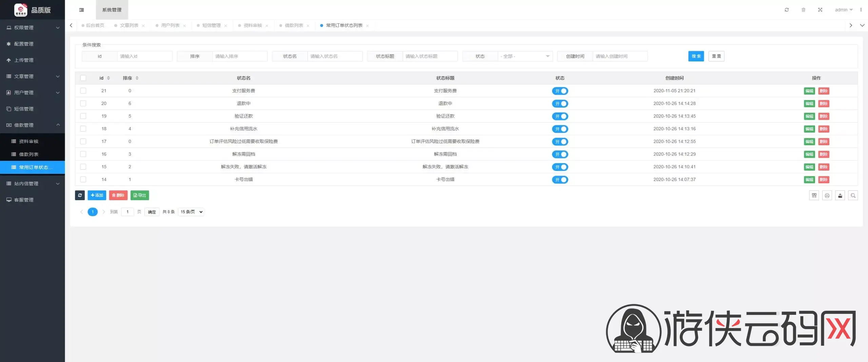The width and height of the screenshot is (868, 362).
Task: Click the blue 搜索 button
Action: point(696,56)
